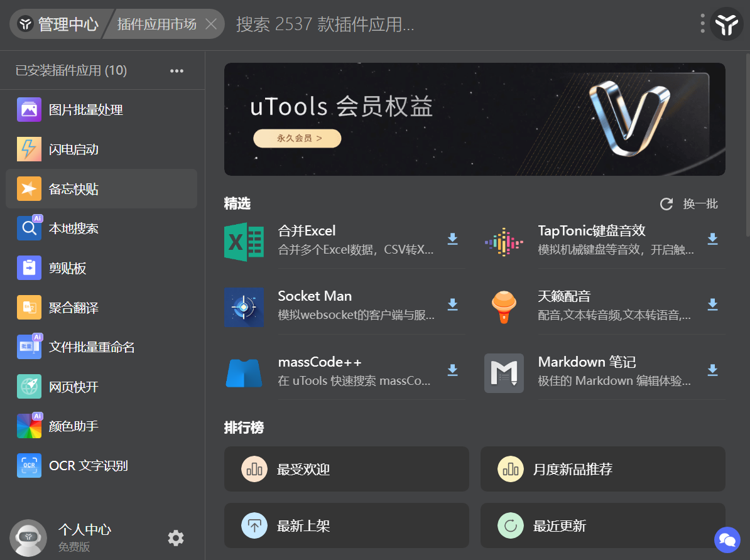Image resolution: width=750 pixels, height=560 pixels.
Task: Open the chat support bubble icon
Action: [x=727, y=540]
